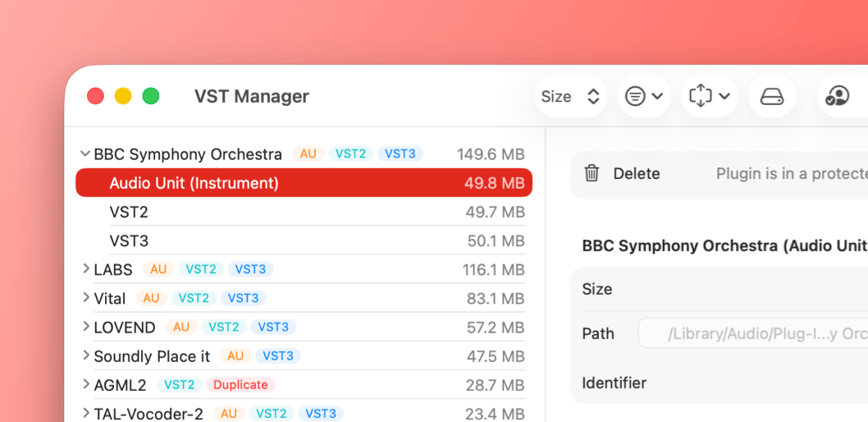This screenshot has height=422, width=868.
Task: Select the Audio Unit (Instrument) row
Action: [x=304, y=183]
